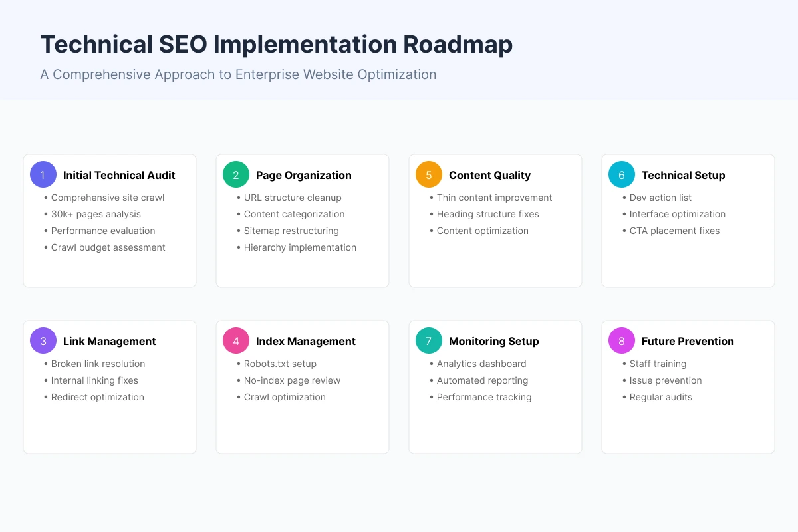Screen dimensions: 798x532
Task: Select the magenta number 8 badge
Action: (x=621, y=340)
